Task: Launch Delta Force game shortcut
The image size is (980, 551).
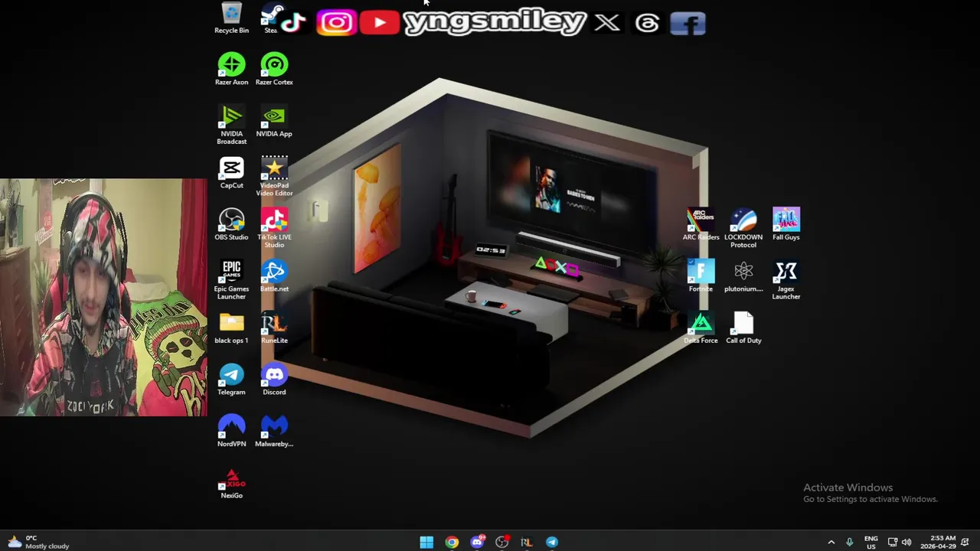Action: [701, 328]
